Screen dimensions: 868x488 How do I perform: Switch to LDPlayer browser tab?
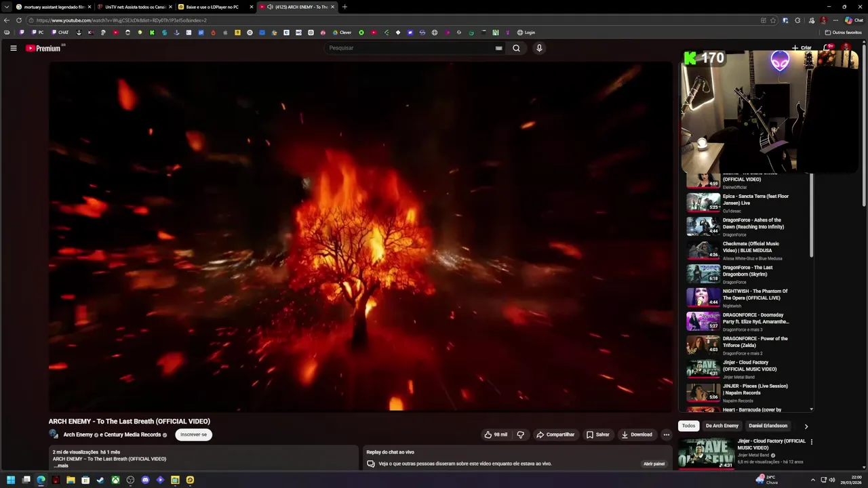click(x=216, y=7)
